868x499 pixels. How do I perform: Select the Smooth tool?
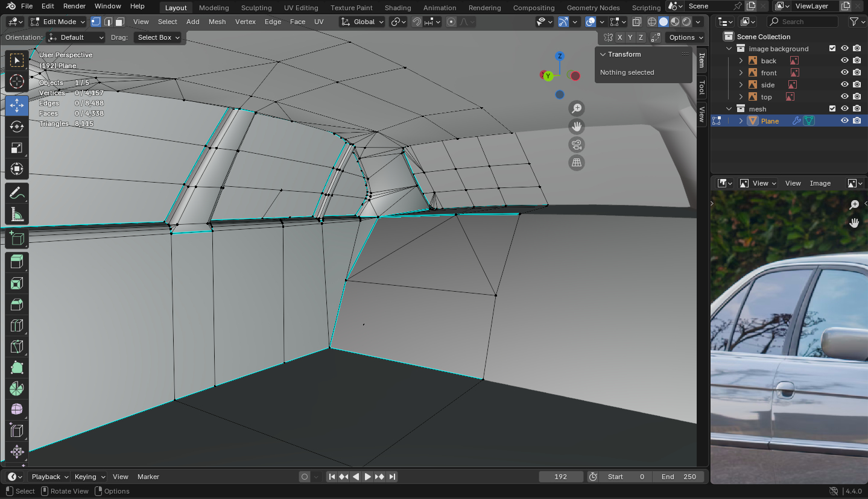(x=17, y=410)
